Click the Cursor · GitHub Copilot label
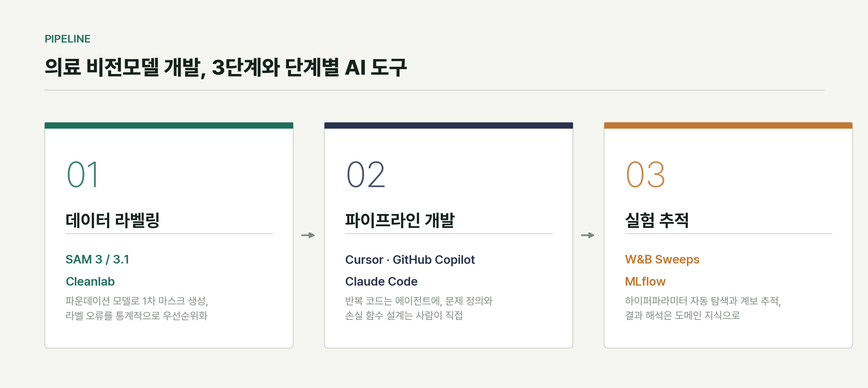This screenshot has width=868, height=388. click(x=410, y=259)
